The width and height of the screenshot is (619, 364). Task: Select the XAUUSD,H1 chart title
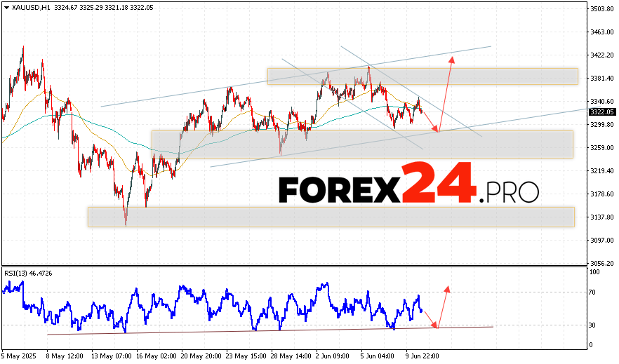[32, 7]
